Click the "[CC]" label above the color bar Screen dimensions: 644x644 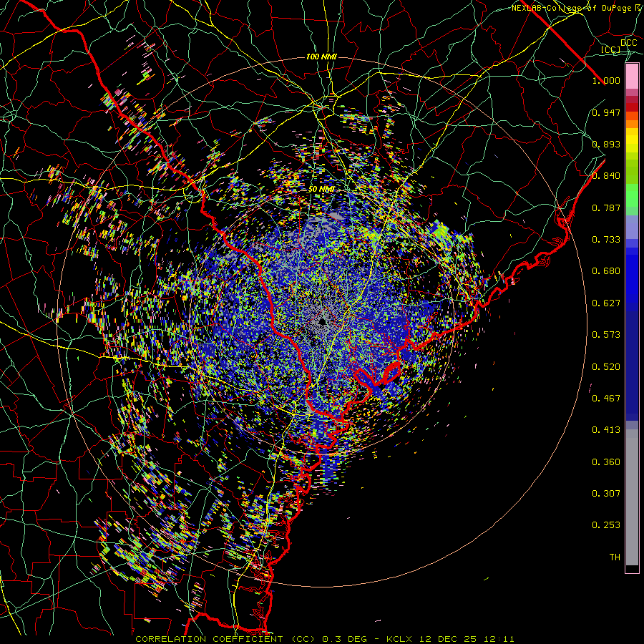pos(610,49)
